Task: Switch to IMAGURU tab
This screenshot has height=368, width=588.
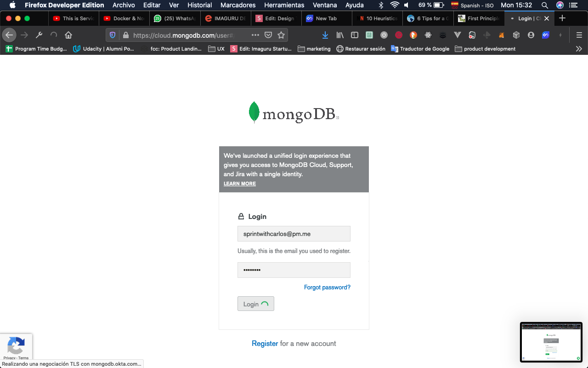Action: 225,18
